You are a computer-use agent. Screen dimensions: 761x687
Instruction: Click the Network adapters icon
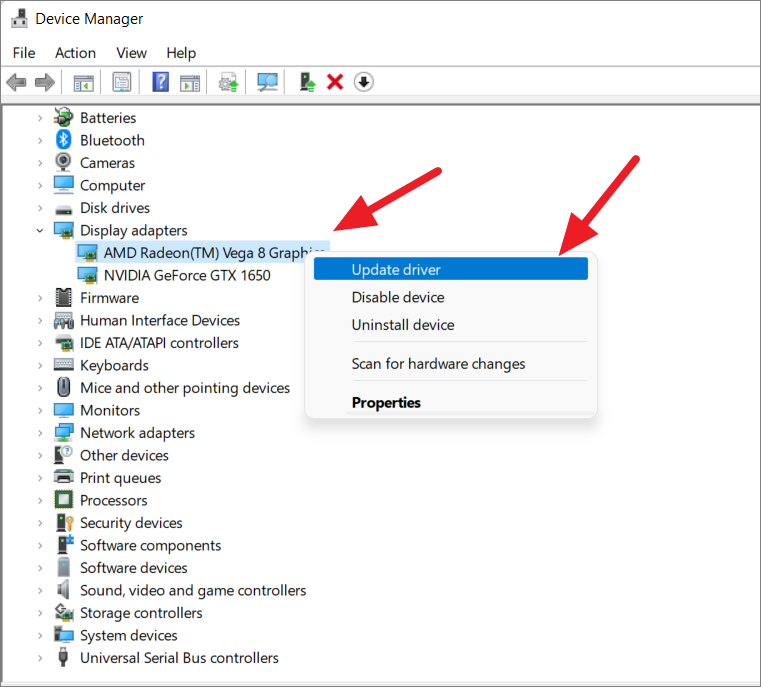coord(64,432)
